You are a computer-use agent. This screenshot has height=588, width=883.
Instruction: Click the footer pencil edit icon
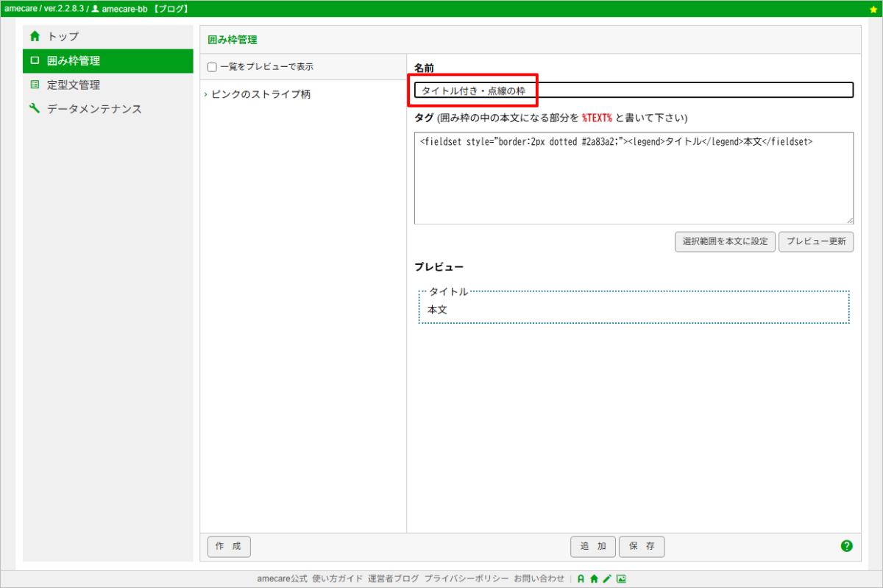pos(607,579)
